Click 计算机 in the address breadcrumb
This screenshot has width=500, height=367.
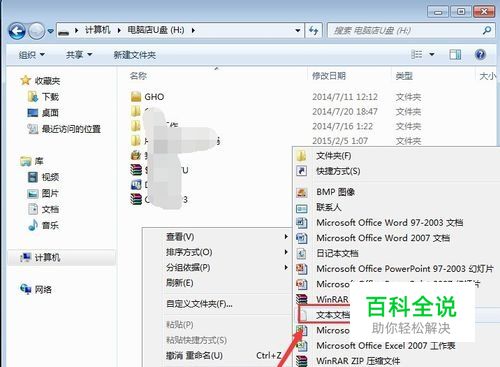coord(97,30)
